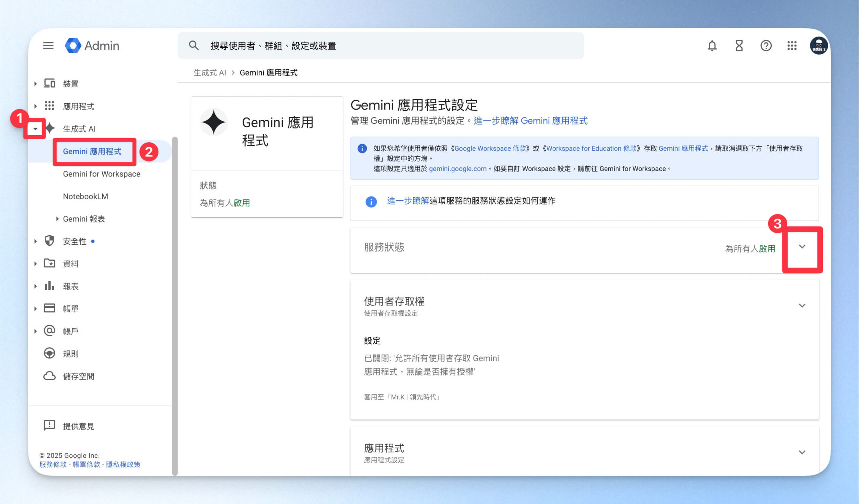The image size is (859, 504).
Task: Expand the 資料 tree arrow
Action: point(36,263)
